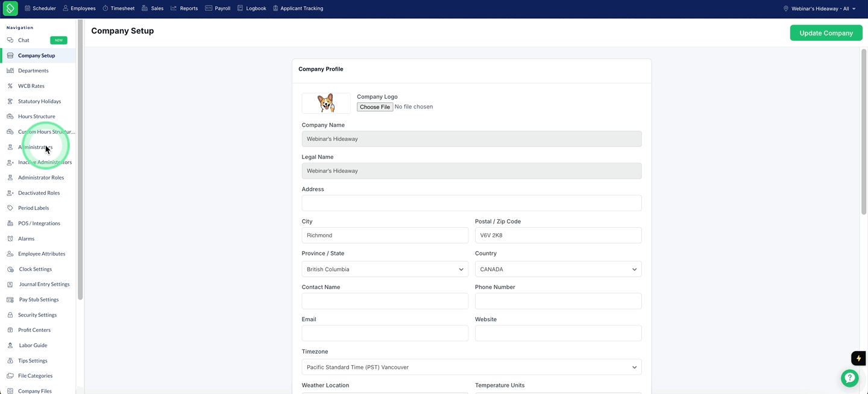Click the Scheduler calendar icon

pos(27,8)
